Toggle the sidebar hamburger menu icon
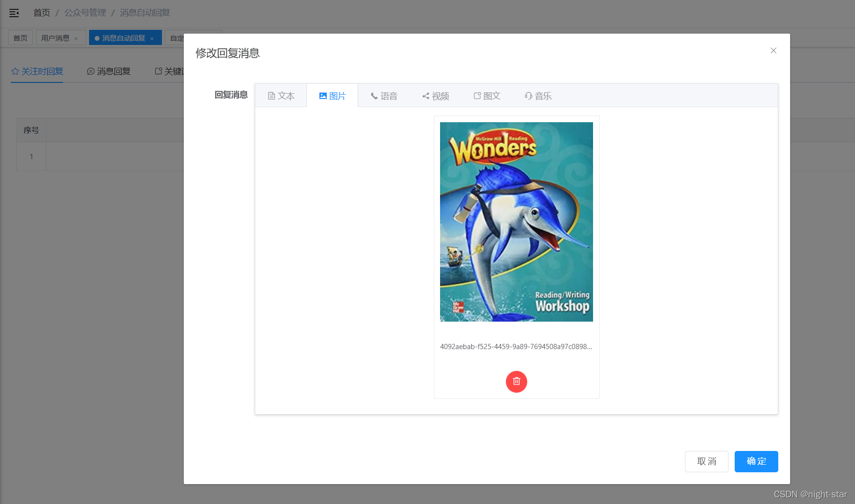This screenshot has width=855, height=504. click(14, 13)
